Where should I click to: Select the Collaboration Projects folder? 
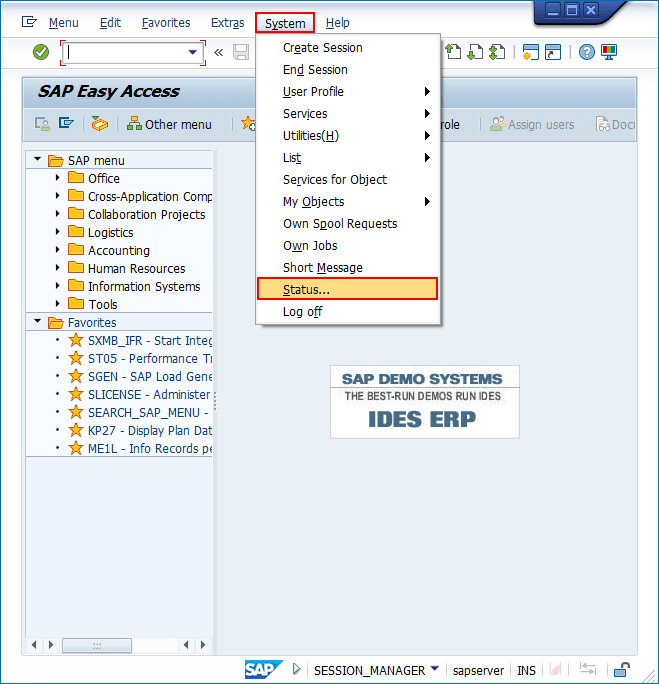coord(147,214)
